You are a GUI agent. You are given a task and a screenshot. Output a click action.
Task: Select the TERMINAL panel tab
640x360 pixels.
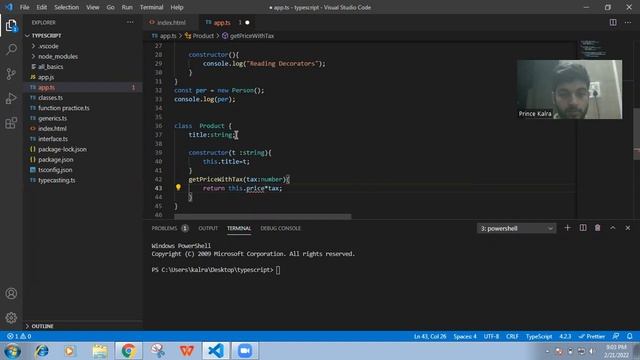239,228
